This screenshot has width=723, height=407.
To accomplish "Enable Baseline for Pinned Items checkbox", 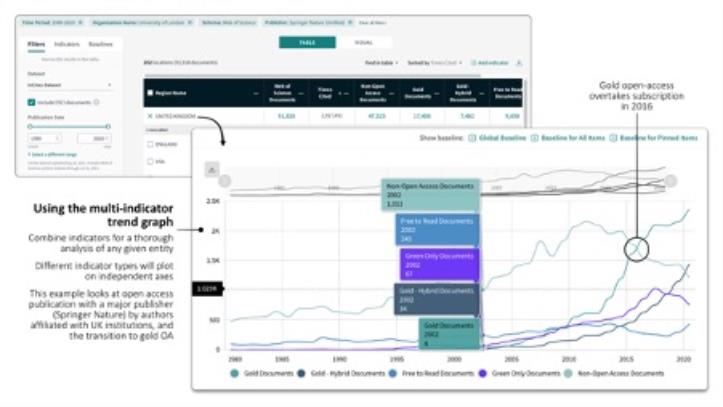I will (613, 138).
